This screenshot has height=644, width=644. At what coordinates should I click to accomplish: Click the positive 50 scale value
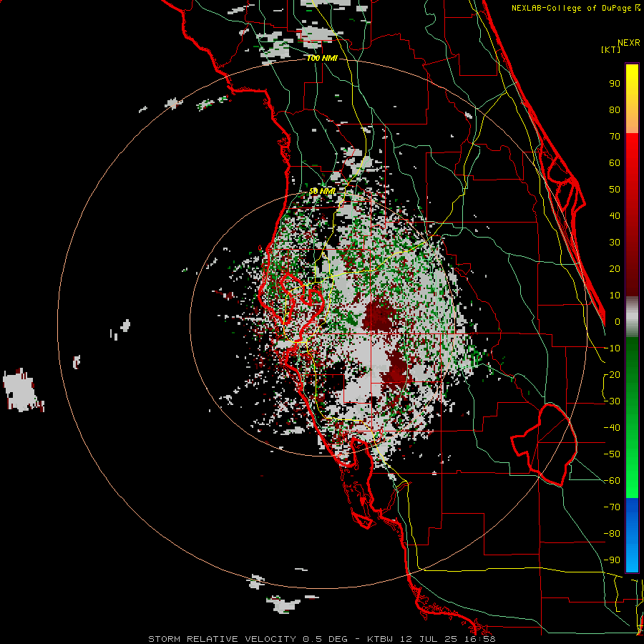615,190
